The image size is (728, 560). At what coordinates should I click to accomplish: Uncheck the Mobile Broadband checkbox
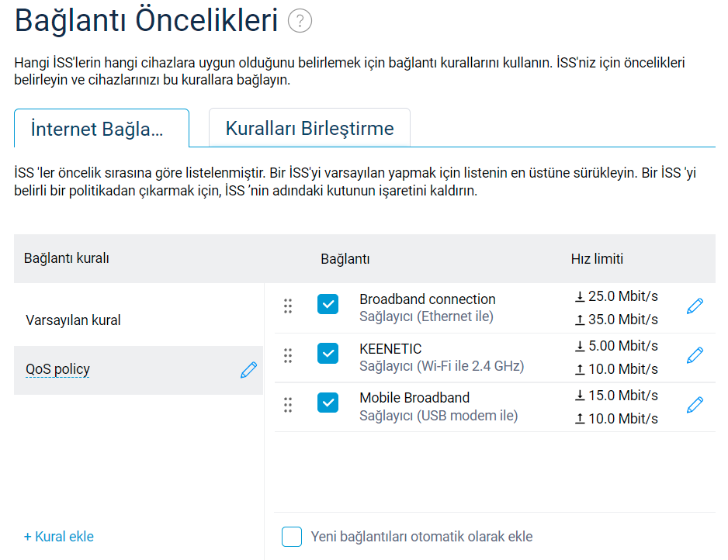[x=328, y=403]
